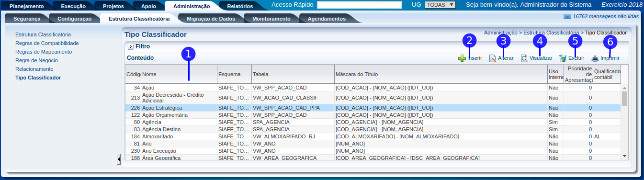
Task: Open the UG TODAS dropdown
Action: 440,5
